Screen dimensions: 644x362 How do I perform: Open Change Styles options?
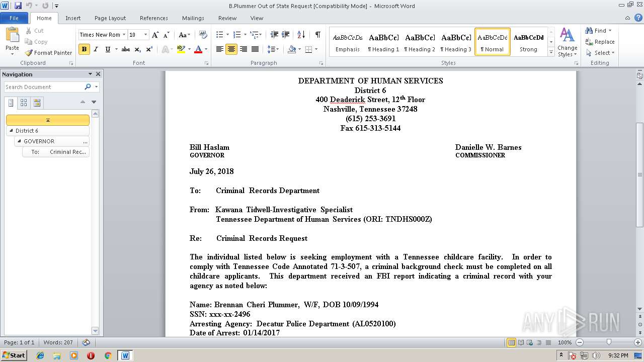tap(567, 42)
